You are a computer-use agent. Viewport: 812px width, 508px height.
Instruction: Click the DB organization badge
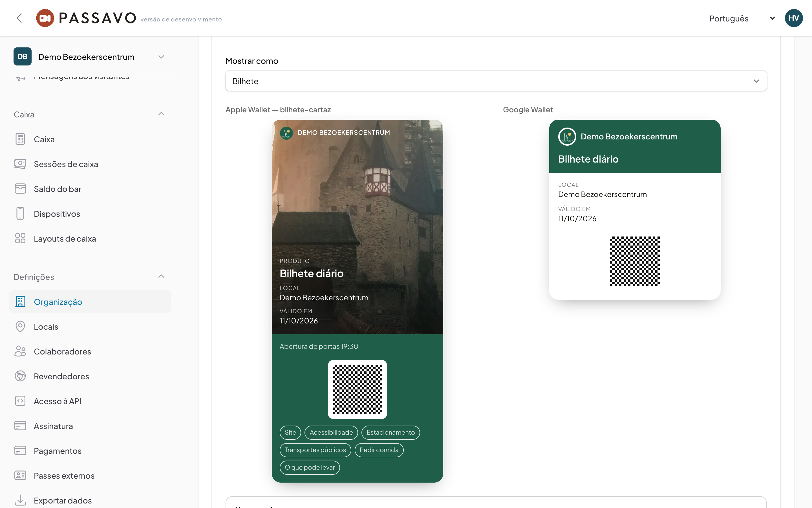point(23,56)
